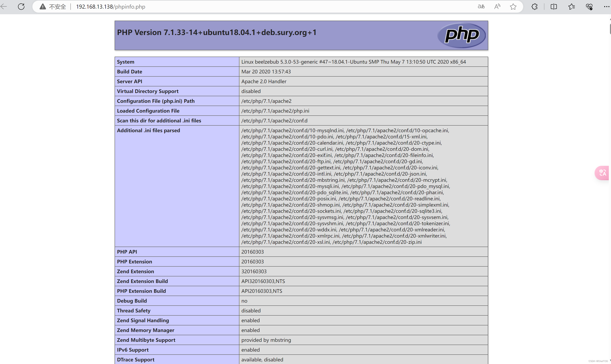
Task: Open the Favorites list icon
Action: (572, 7)
